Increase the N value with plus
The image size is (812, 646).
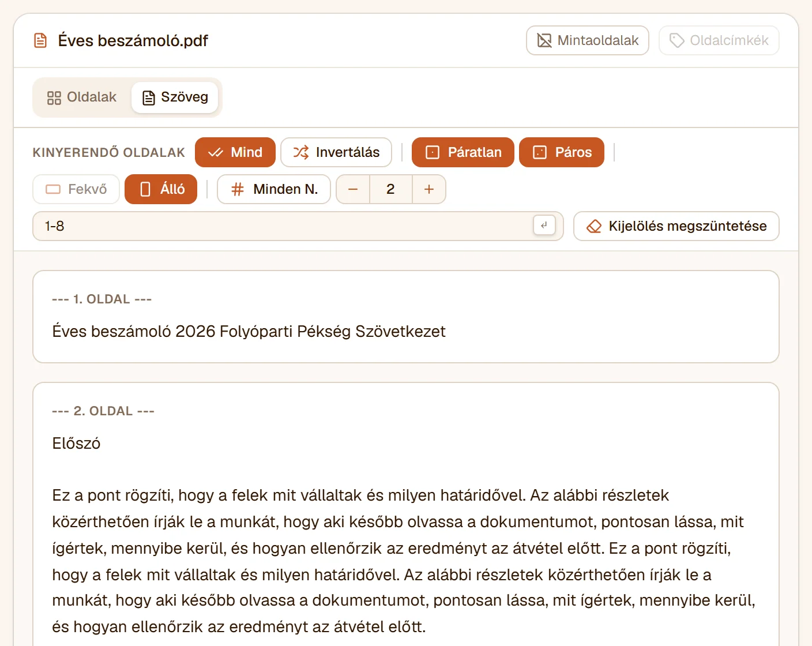(x=429, y=189)
